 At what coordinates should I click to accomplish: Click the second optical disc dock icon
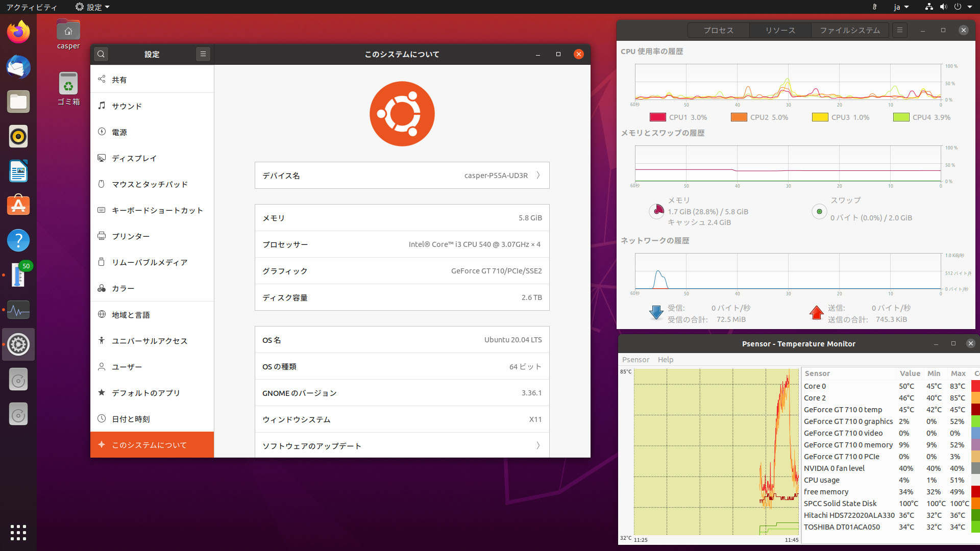point(18,415)
